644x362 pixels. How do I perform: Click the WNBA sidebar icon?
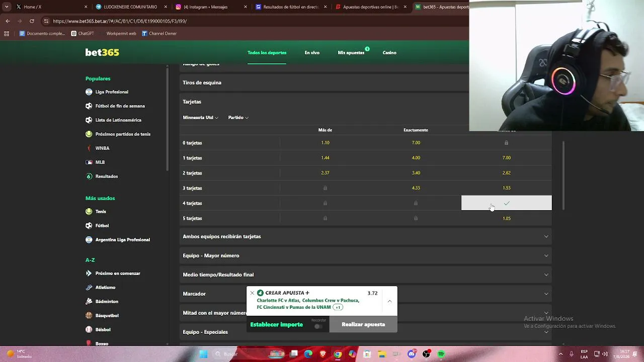(89, 148)
